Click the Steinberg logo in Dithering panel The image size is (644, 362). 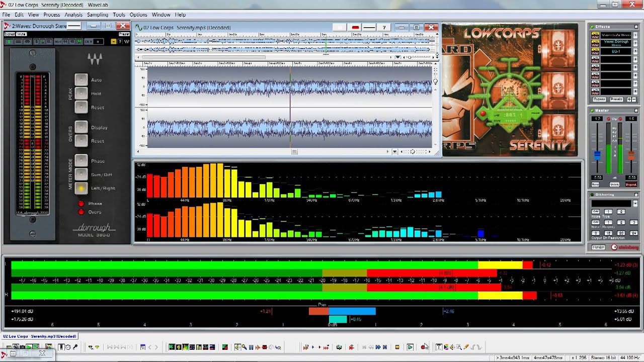pyautogui.click(x=625, y=247)
